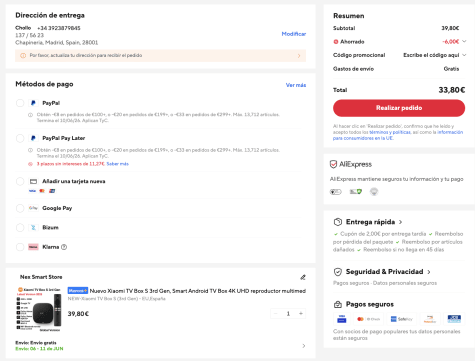Select Google Pay radio button
This screenshot has height=361, width=475.
click(20, 208)
